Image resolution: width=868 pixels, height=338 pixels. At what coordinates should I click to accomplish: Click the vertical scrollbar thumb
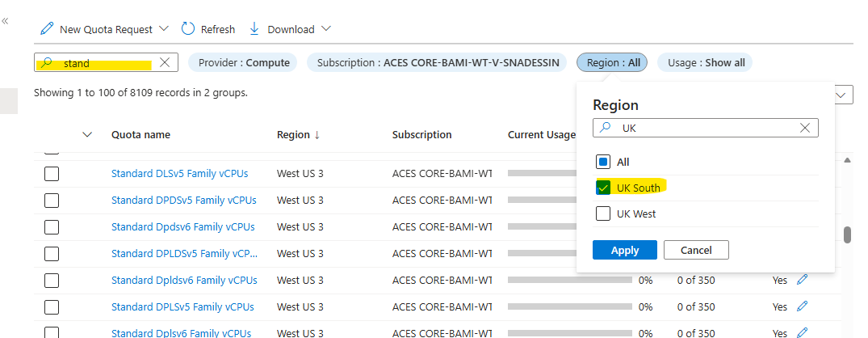[847, 234]
